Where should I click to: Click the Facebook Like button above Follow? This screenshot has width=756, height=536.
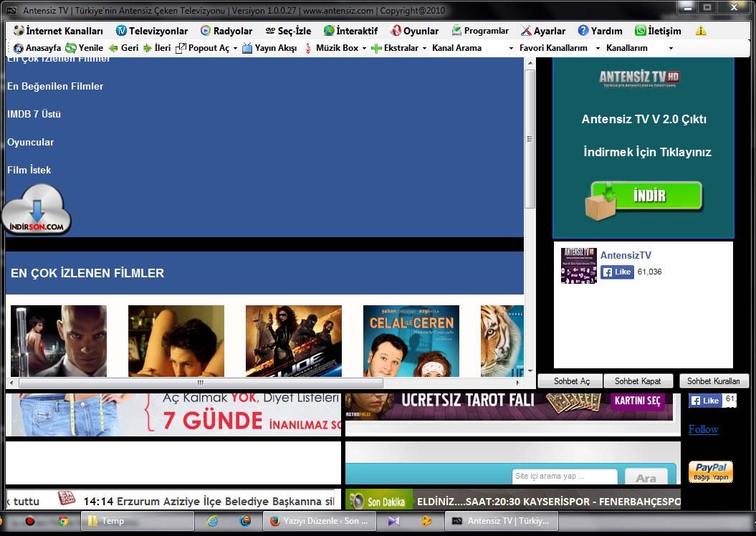pos(705,401)
